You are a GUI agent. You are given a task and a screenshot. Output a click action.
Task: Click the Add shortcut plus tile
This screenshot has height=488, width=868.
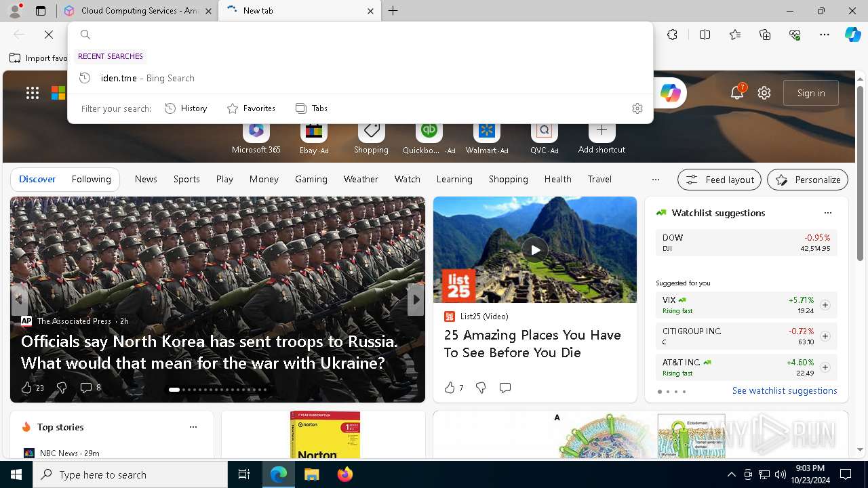601,139
